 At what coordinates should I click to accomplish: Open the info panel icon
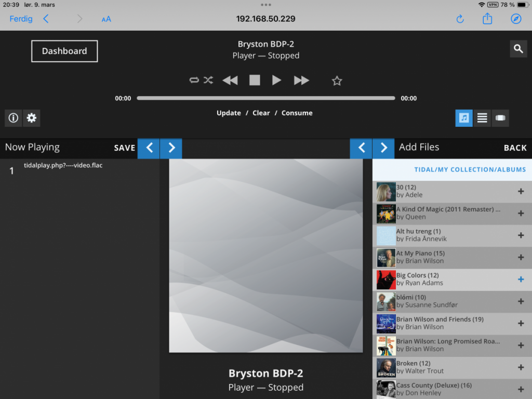[x=13, y=118]
